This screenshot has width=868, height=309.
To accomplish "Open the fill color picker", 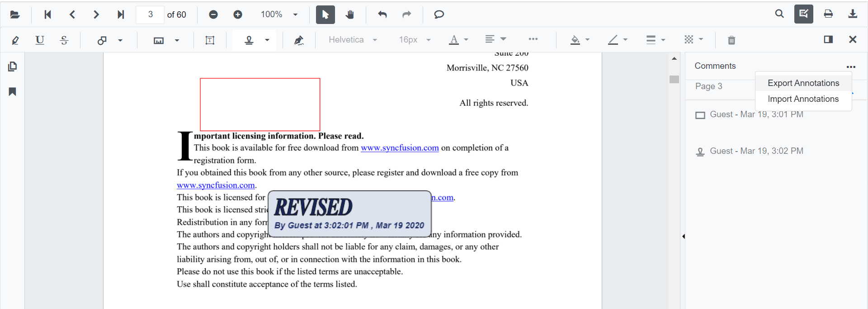I will coord(580,40).
